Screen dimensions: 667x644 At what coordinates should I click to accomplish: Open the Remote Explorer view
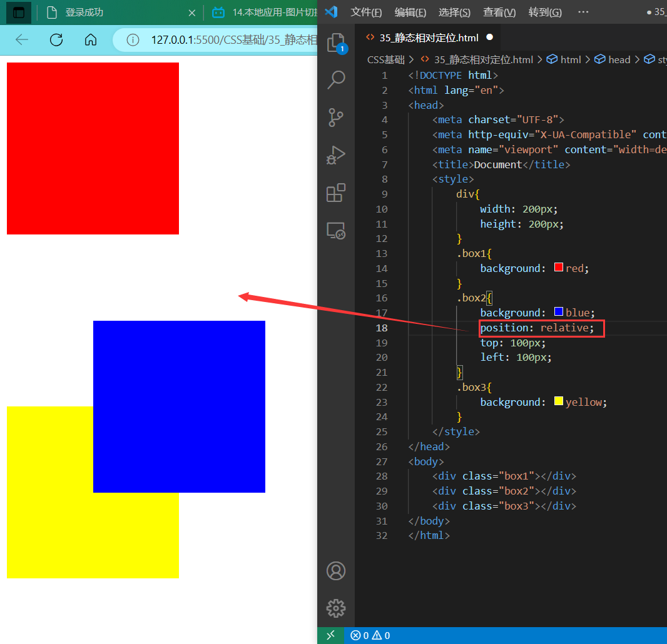336,231
